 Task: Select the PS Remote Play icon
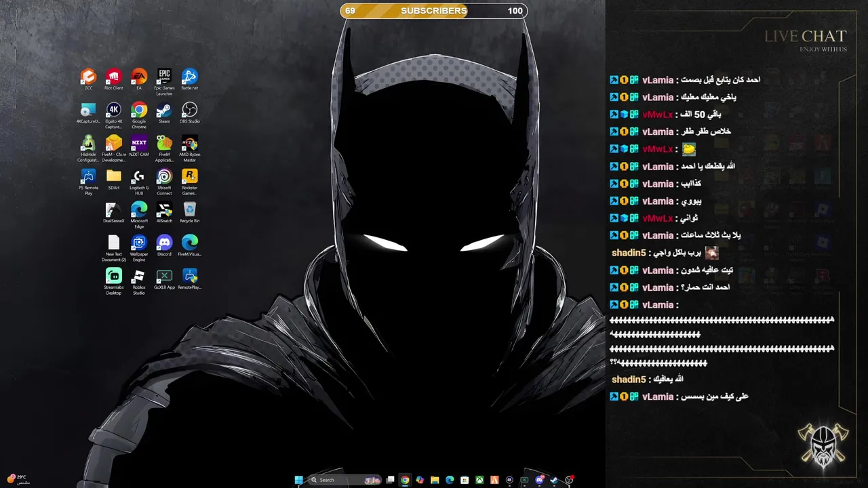click(88, 182)
